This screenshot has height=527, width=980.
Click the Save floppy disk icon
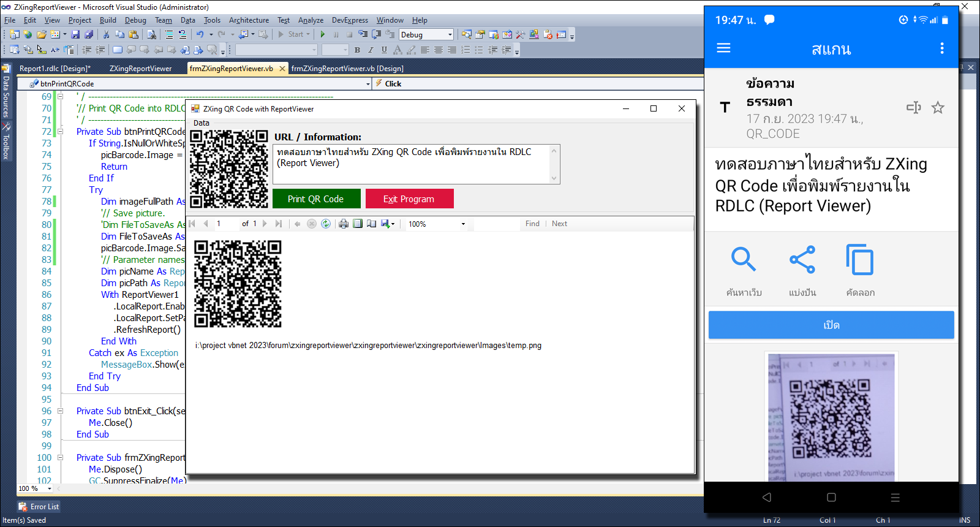(x=75, y=34)
